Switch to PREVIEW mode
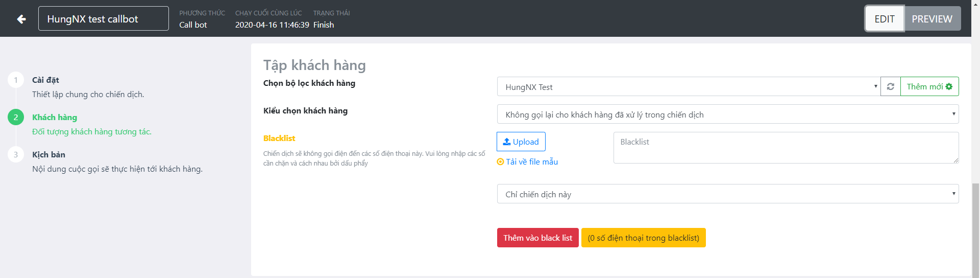The width and height of the screenshot is (980, 278). [x=932, y=19]
